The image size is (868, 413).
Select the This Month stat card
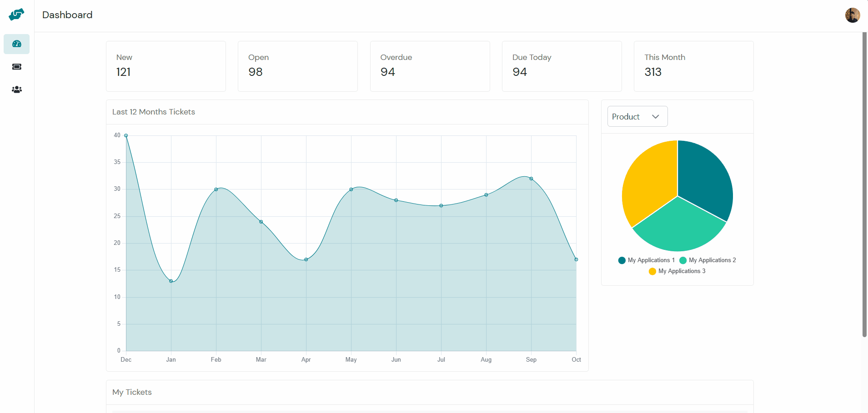click(693, 66)
